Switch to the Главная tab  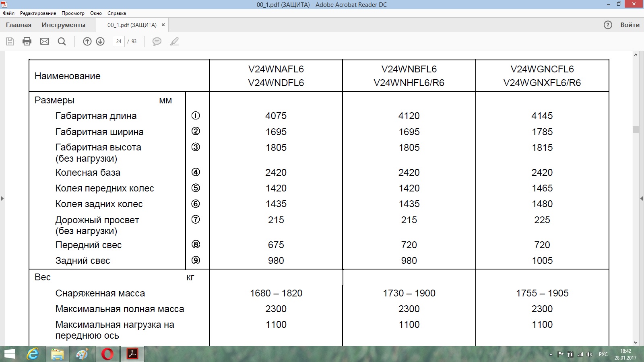tap(19, 25)
